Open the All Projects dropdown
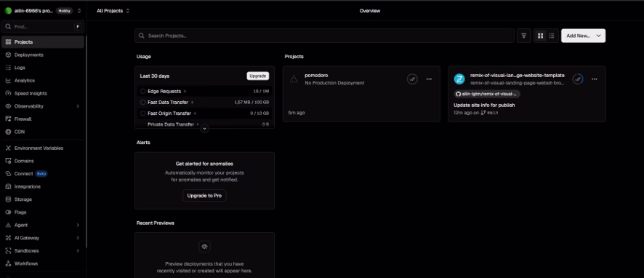This screenshot has width=644, height=278. 113,11
